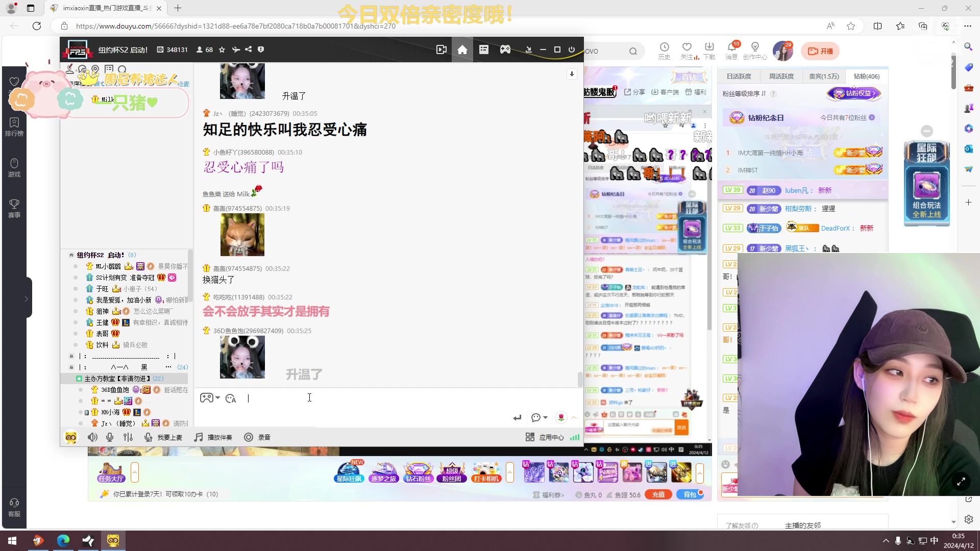Toggle the microphone icon in bottom bar
The width and height of the screenshot is (980, 551).
(x=109, y=437)
